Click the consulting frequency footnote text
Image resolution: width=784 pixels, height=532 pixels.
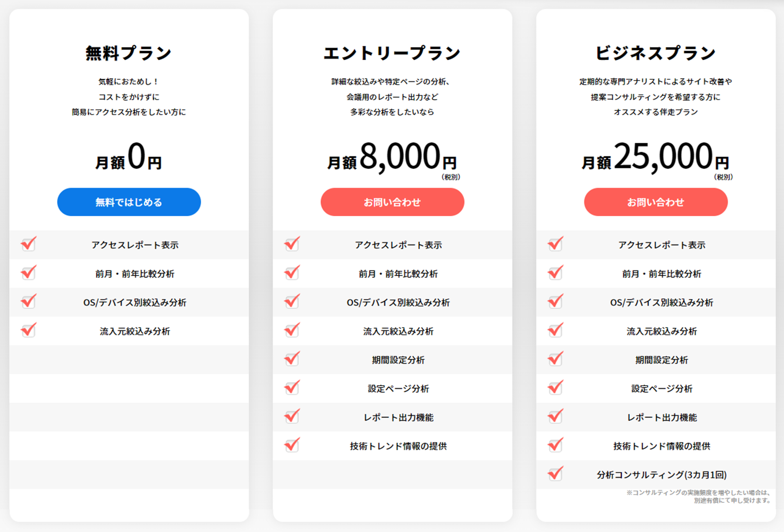click(x=699, y=497)
